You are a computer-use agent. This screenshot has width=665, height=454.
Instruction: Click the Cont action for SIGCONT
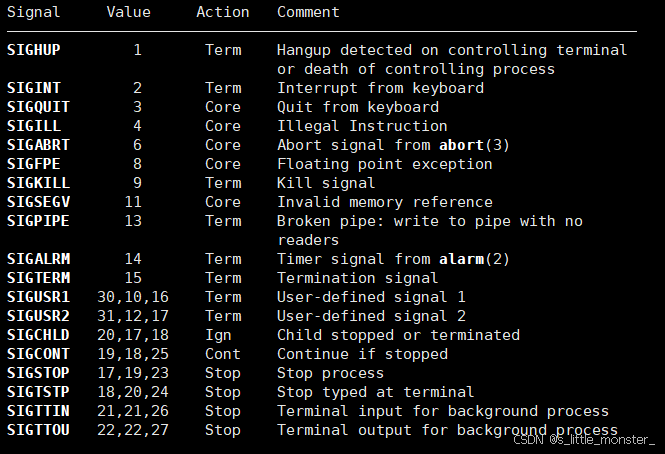tap(223, 354)
